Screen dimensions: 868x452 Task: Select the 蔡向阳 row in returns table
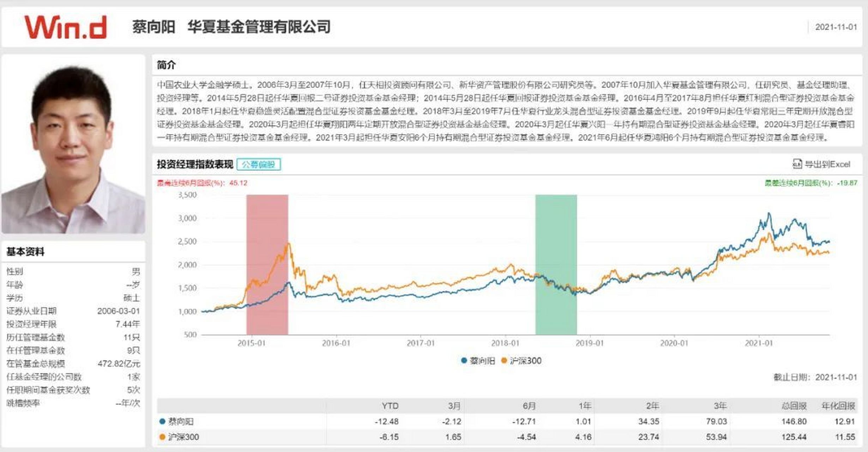coord(507,421)
